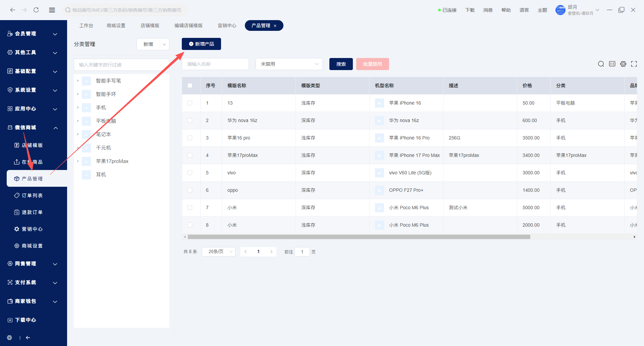Click the 千元机 category icon
This screenshot has height=346, width=644.
[x=87, y=148]
